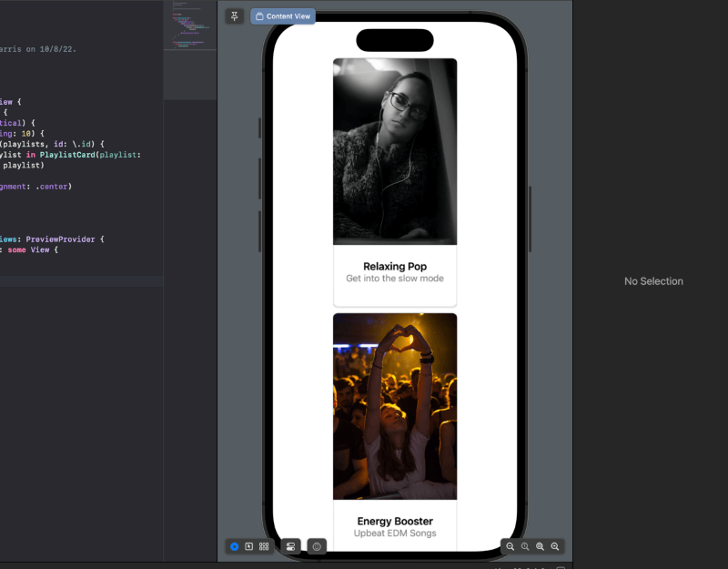Zoom out the preview canvas
The image size is (728, 569).
pyautogui.click(x=511, y=546)
